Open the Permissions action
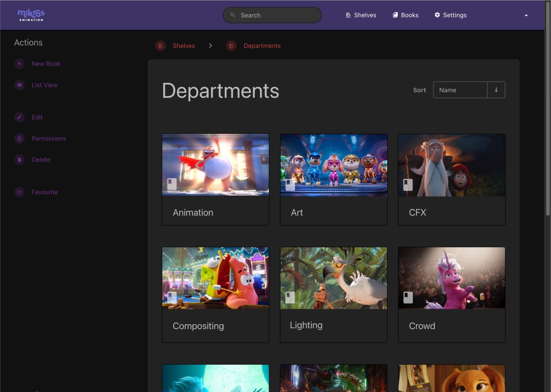The height and width of the screenshot is (392, 551). (x=49, y=138)
